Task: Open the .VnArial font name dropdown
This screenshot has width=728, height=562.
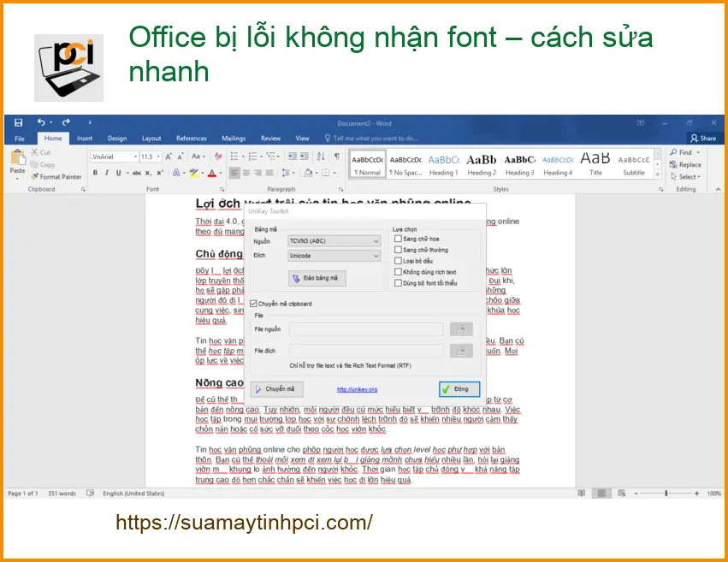Action: (135, 157)
